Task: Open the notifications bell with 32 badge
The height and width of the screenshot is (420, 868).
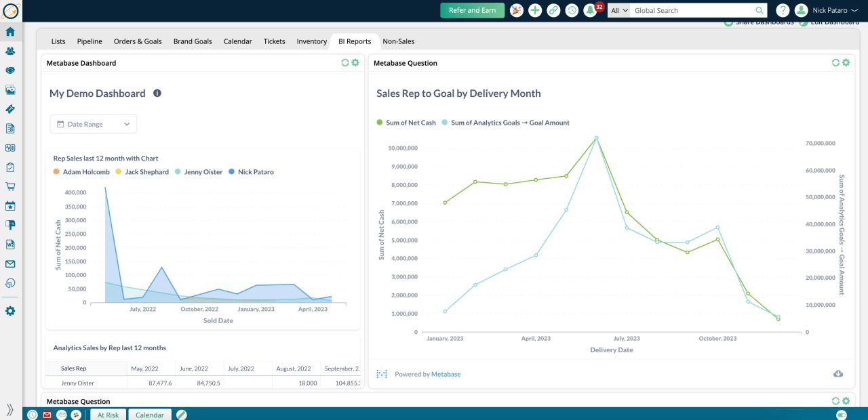Action: (589, 9)
